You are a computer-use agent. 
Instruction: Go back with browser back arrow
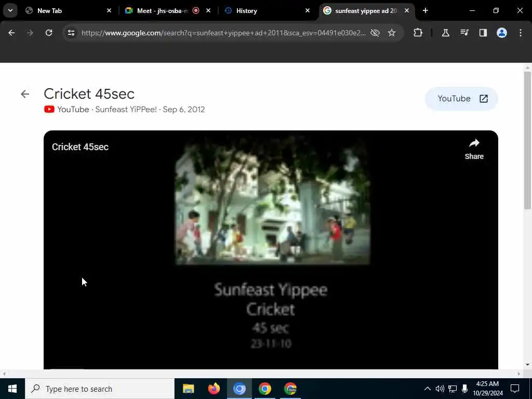coord(11,33)
